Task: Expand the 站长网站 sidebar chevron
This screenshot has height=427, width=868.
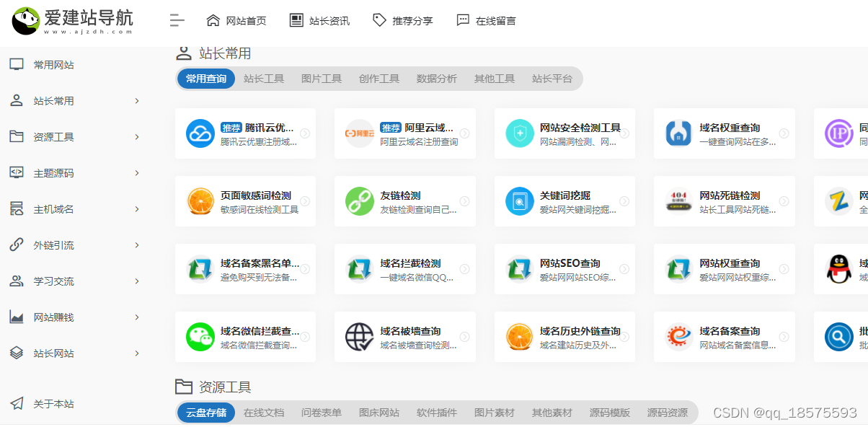Action: [x=137, y=353]
